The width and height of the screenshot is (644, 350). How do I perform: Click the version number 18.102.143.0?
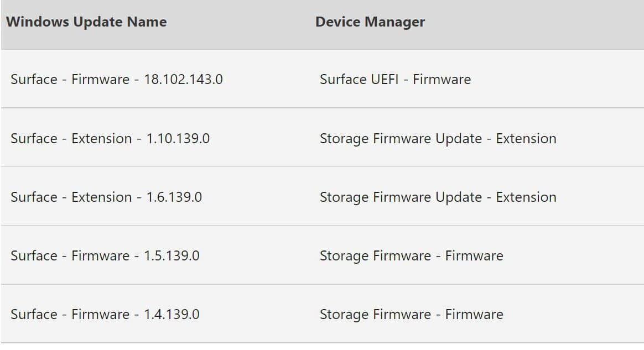point(183,79)
